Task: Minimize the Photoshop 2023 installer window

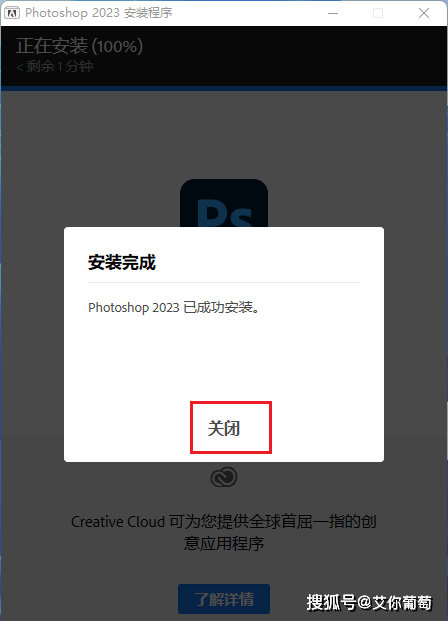Action: 333,13
